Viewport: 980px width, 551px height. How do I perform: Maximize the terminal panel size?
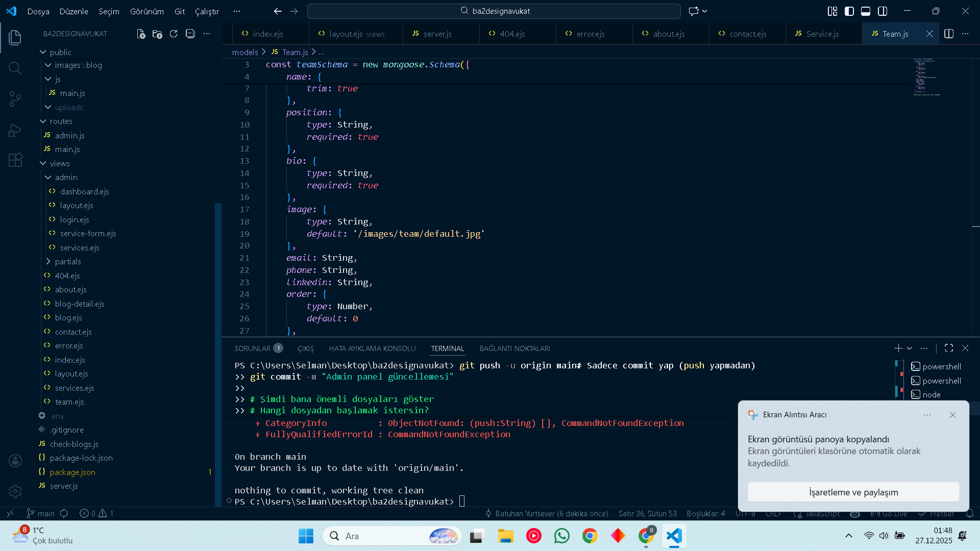pyautogui.click(x=949, y=348)
